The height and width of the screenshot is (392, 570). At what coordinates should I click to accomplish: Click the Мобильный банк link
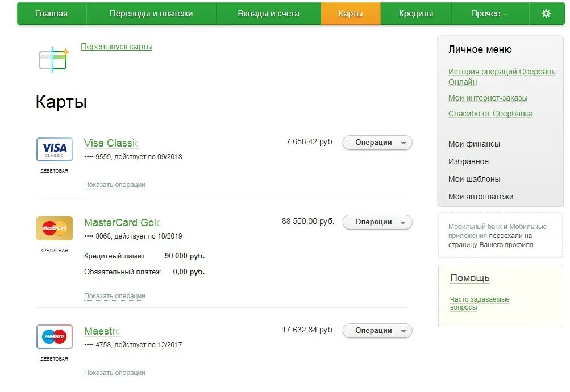point(475,227)
